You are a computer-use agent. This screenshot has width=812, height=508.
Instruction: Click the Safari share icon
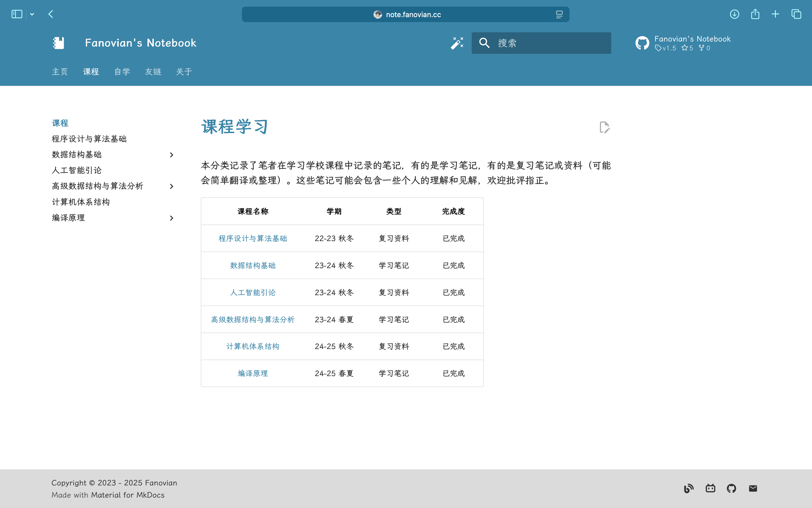pos(755,14)
